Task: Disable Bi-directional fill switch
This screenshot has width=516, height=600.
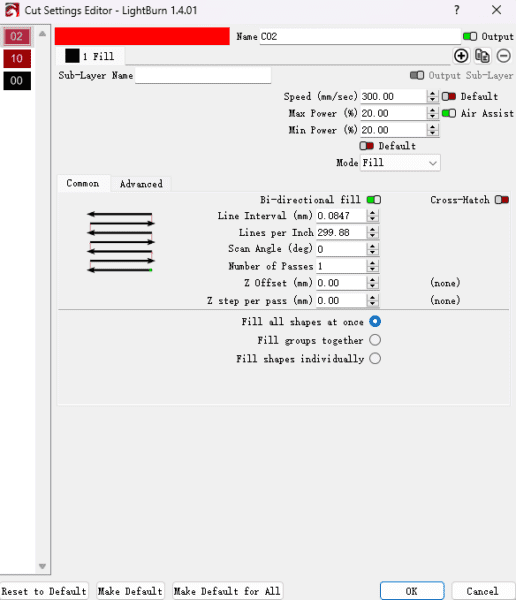Action: pyautogui.click(x=374, y=200)
